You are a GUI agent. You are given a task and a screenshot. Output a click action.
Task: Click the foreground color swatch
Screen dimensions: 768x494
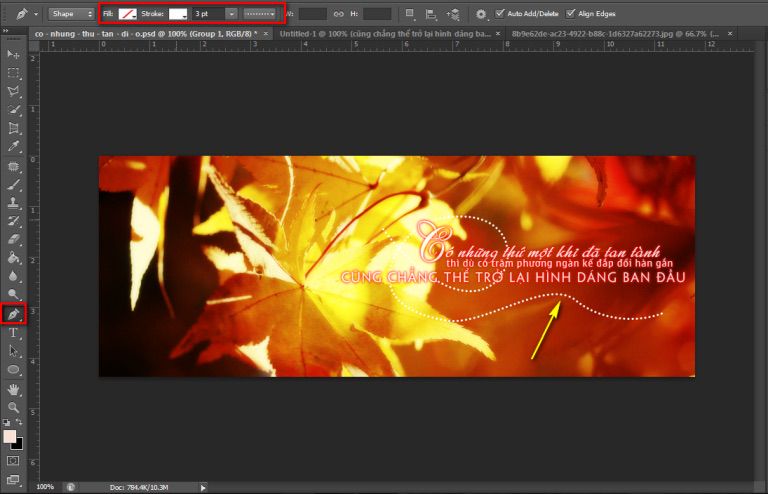pyautogui.click(x=10, y=437)
